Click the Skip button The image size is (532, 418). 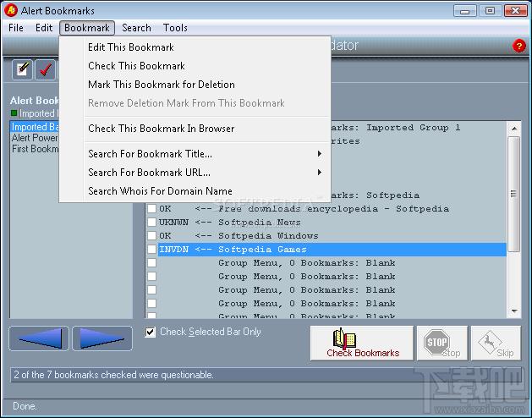click(496, 343)
